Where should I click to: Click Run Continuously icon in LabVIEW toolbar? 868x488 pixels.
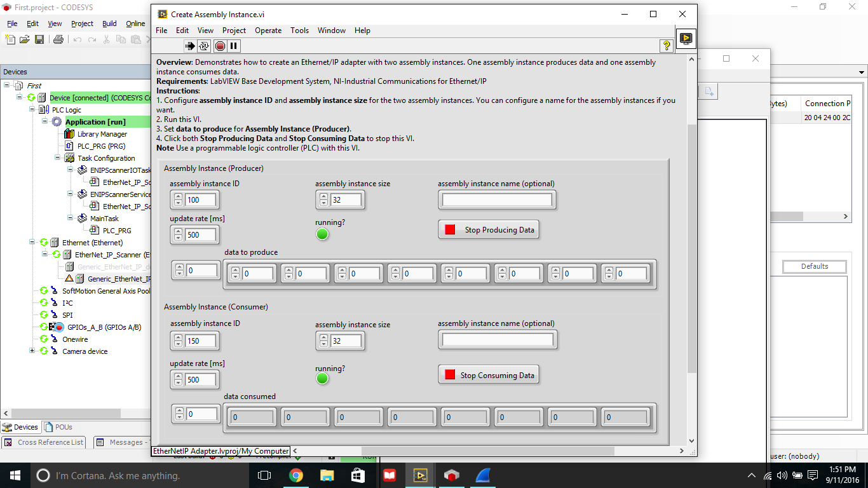(x=204, y=46)
